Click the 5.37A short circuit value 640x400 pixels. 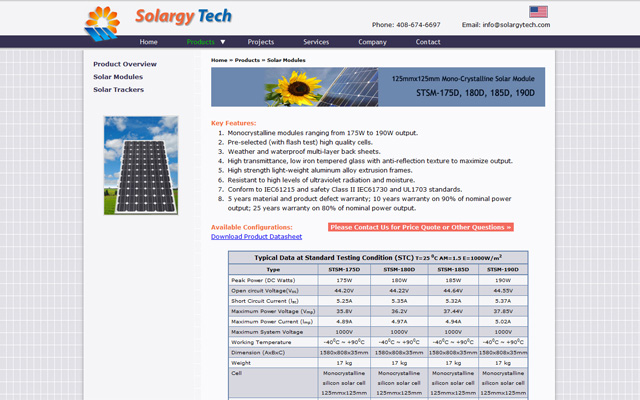coord(503,301)
